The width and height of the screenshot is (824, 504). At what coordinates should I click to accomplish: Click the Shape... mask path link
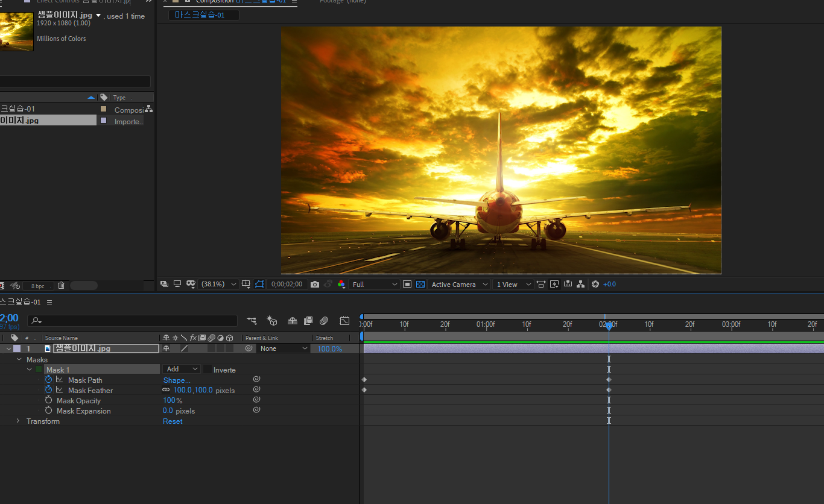click(x=177, y=380)
